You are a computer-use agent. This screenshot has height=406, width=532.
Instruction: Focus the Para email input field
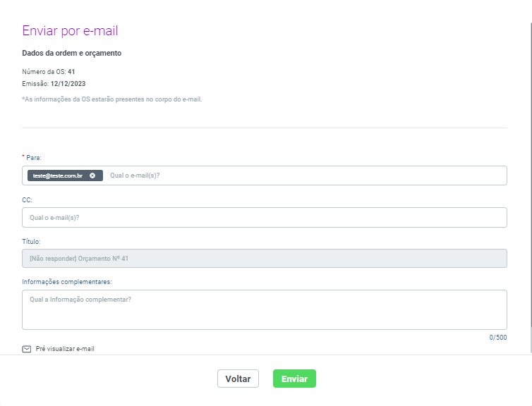point(305,176)
